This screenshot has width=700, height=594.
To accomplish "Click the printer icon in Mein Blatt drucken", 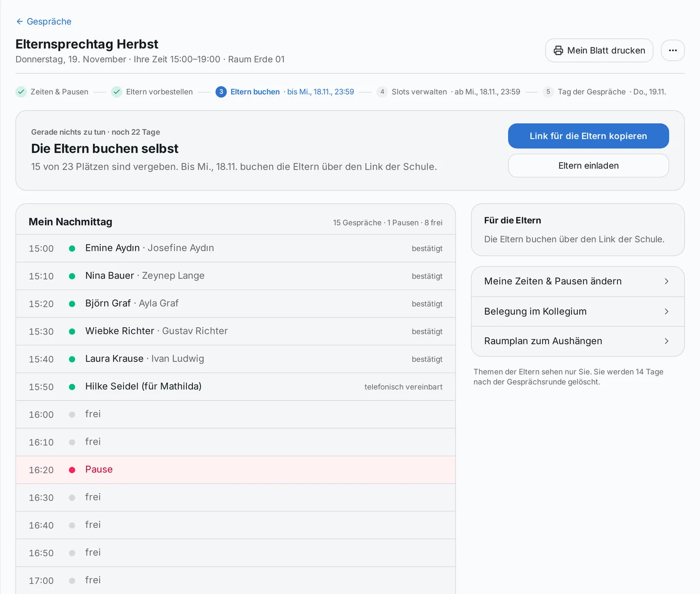I will [x=559, y=51].
